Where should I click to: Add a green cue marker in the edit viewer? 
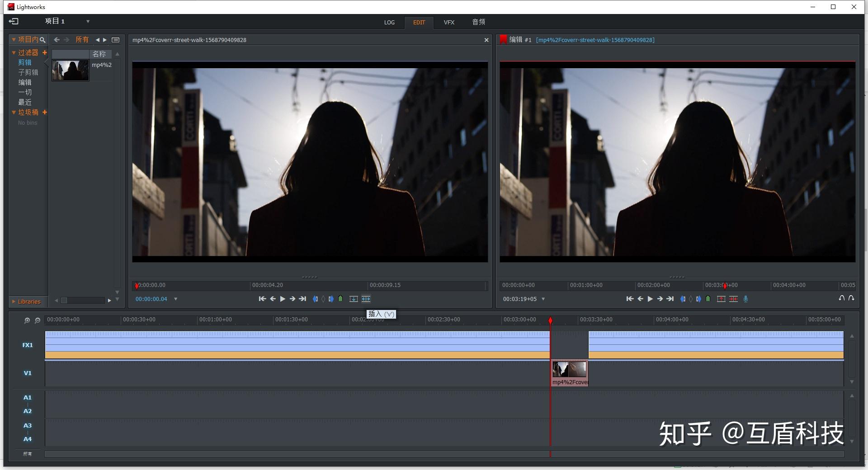click(708, 299)
